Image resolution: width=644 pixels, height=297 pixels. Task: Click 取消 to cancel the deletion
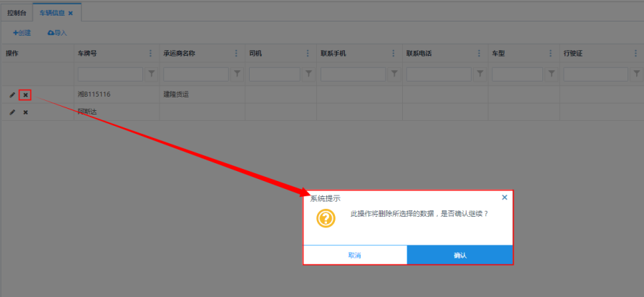tap(355, 255)
